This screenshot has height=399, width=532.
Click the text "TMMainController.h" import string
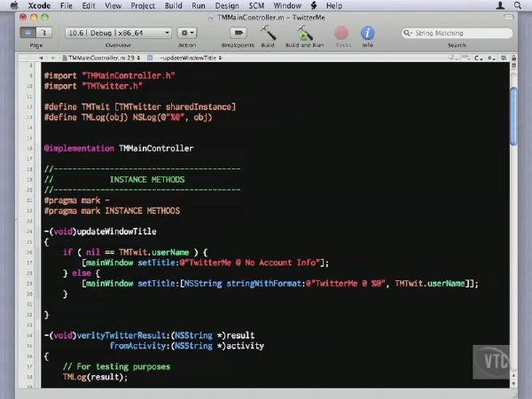tap(129, 75)
